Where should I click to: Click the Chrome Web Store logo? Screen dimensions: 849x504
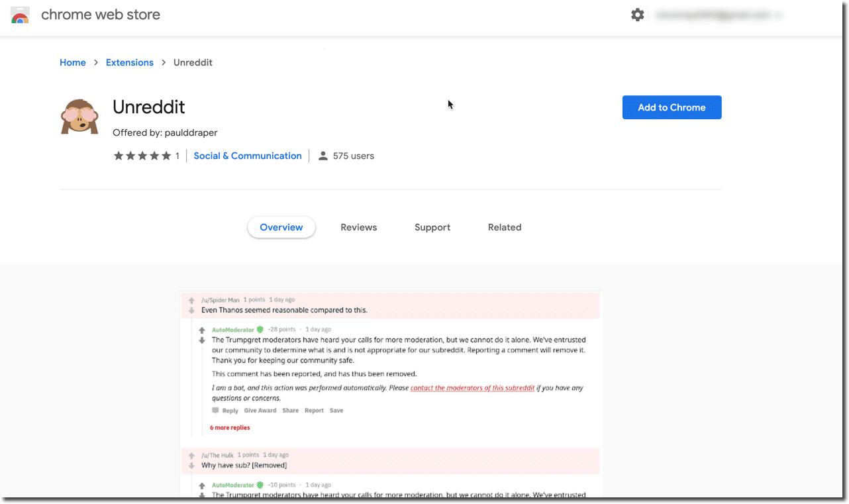tap(20, 15)
